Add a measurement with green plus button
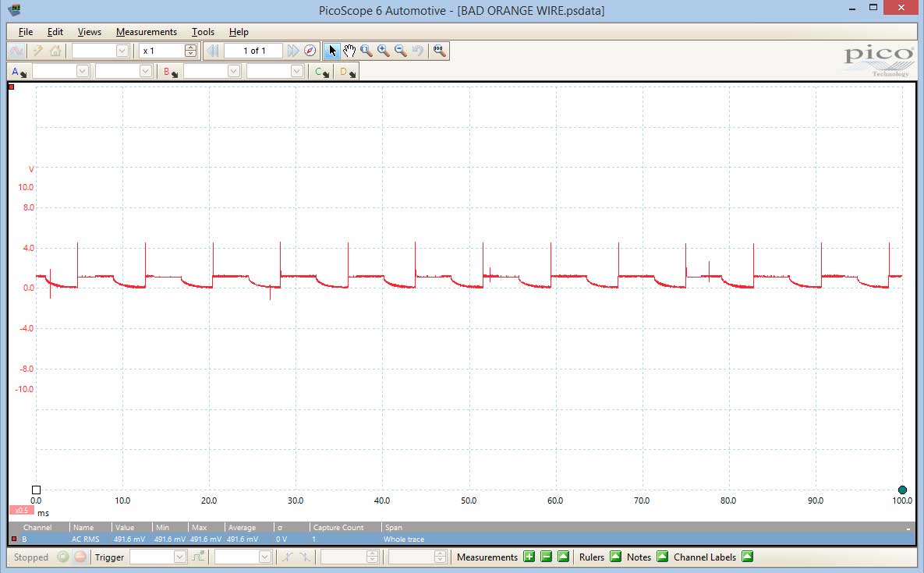924x573 pixels. (x=529, y=557)
